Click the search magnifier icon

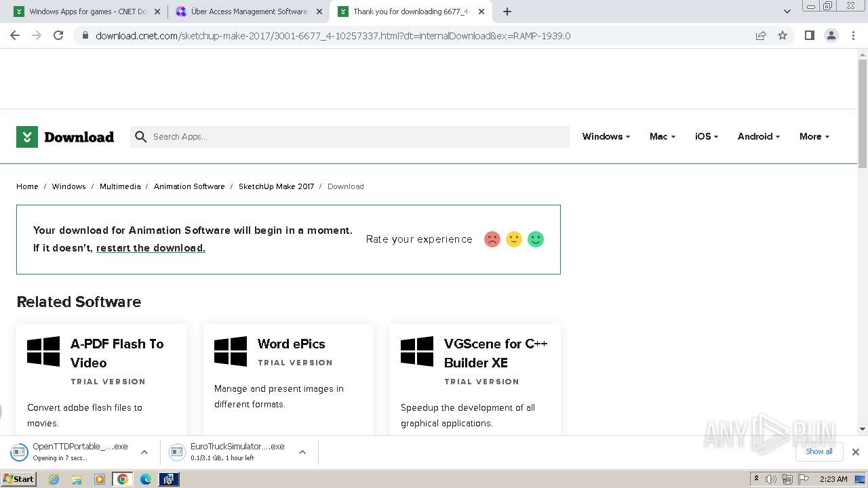click(140, 137)
